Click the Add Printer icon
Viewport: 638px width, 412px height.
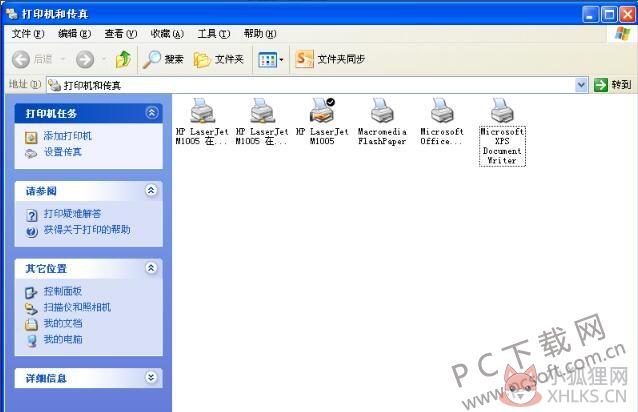pyautogui.click(x=31, y=137)
